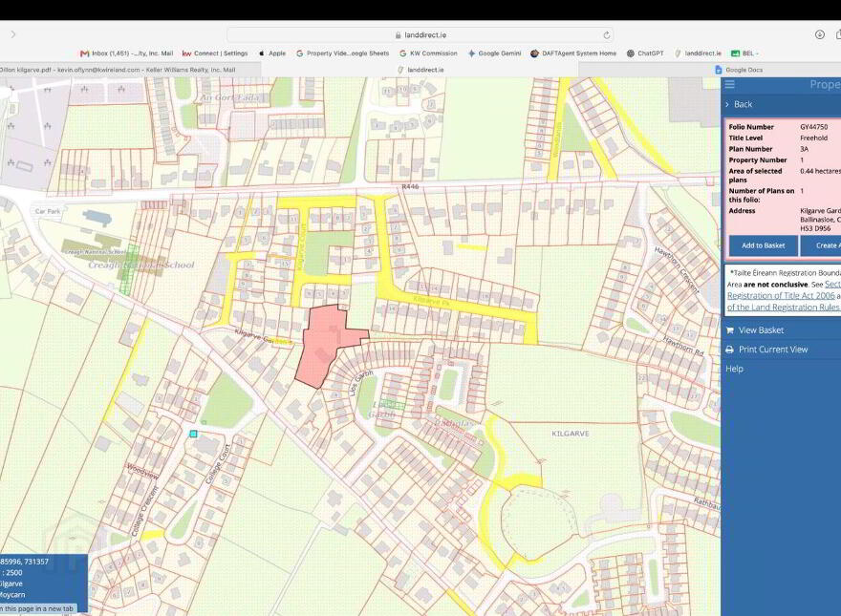Click the Car Park label on the map
This screenshot has width=841, height=616.
(x=48, y=211)
